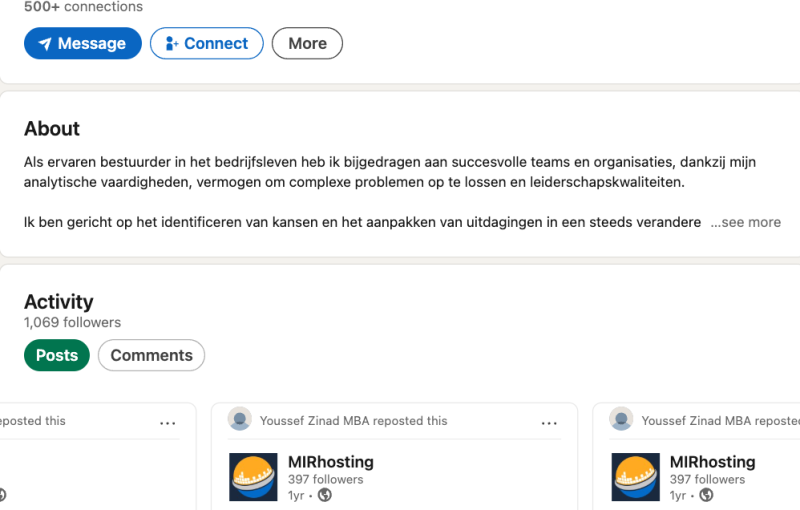
Task: Click the MIRhosting logo in the rightmost post
Action: coord(635,477)
